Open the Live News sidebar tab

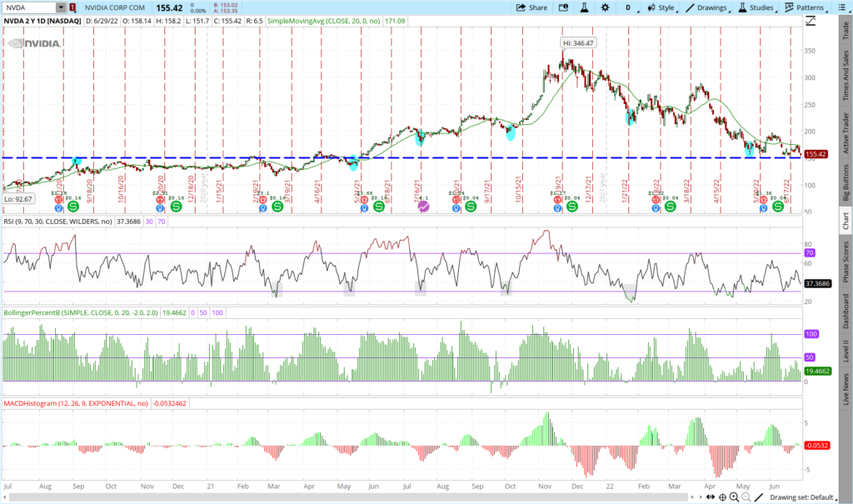tap(845, 388)
